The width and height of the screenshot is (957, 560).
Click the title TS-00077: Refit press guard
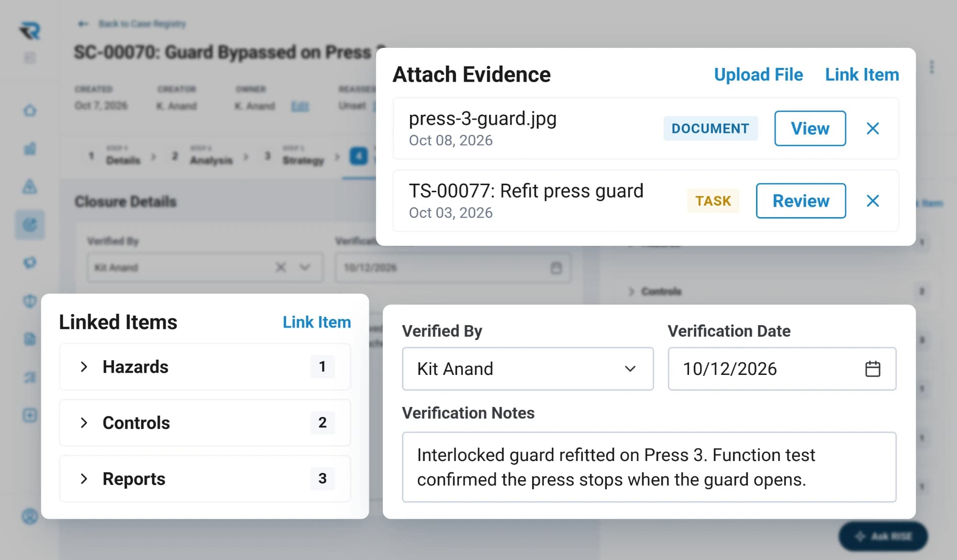(x=526, y=191)
